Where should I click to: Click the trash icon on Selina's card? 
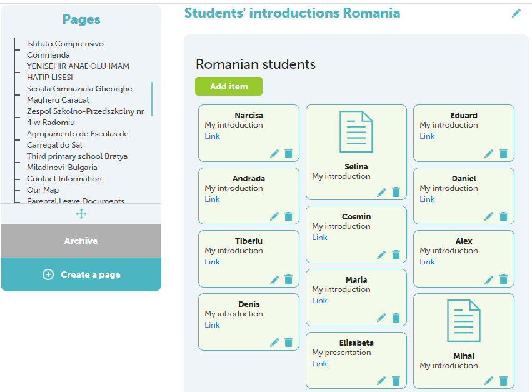pos(396,192)
